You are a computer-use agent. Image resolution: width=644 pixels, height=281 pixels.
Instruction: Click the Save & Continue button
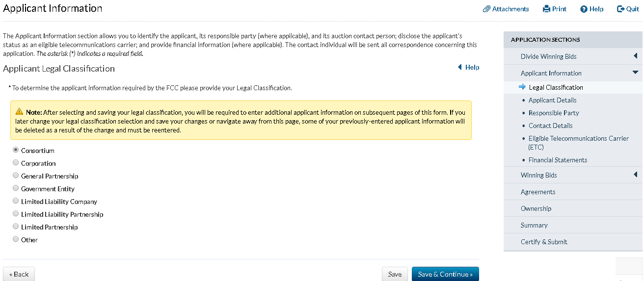tap(445, 274)
